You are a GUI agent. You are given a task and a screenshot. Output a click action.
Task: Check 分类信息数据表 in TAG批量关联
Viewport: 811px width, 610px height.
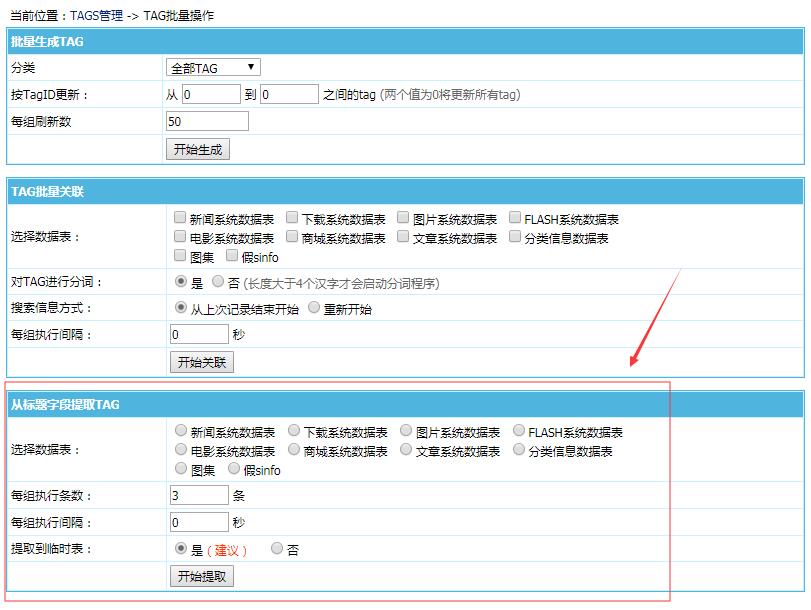click(x=515, y=236)
